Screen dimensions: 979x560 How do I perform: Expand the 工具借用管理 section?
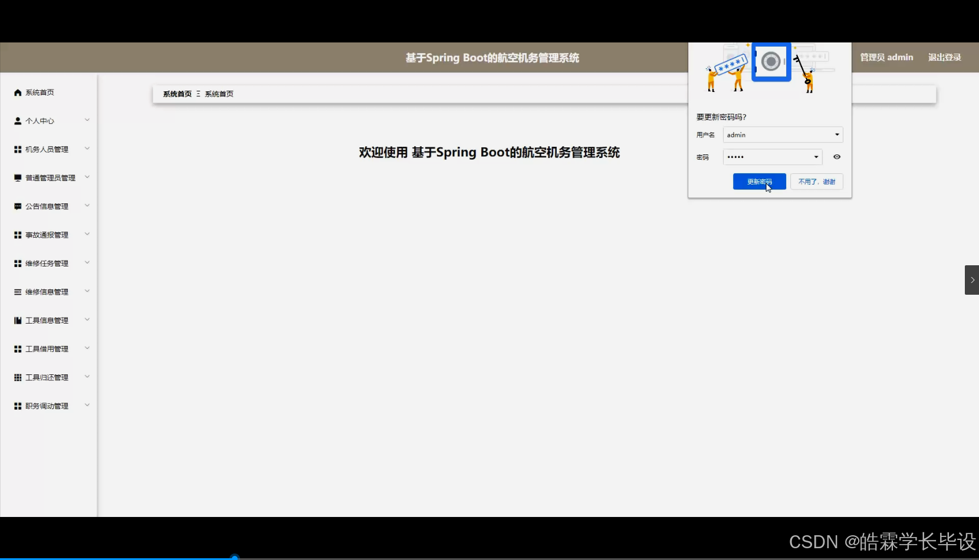pyautogui.click(x=87, y=348)
